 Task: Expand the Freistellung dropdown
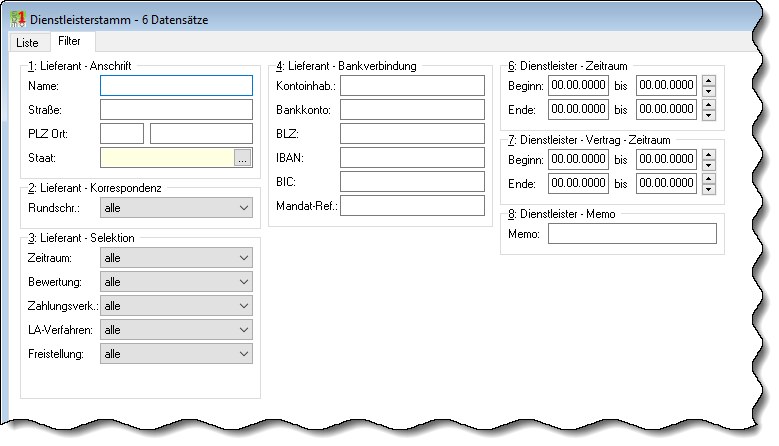coord(176,354)
